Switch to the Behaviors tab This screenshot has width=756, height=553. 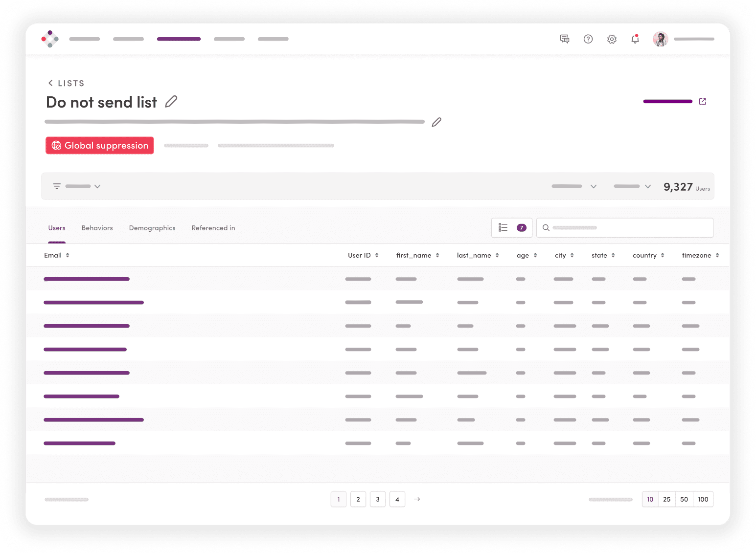tap(97, 228)
